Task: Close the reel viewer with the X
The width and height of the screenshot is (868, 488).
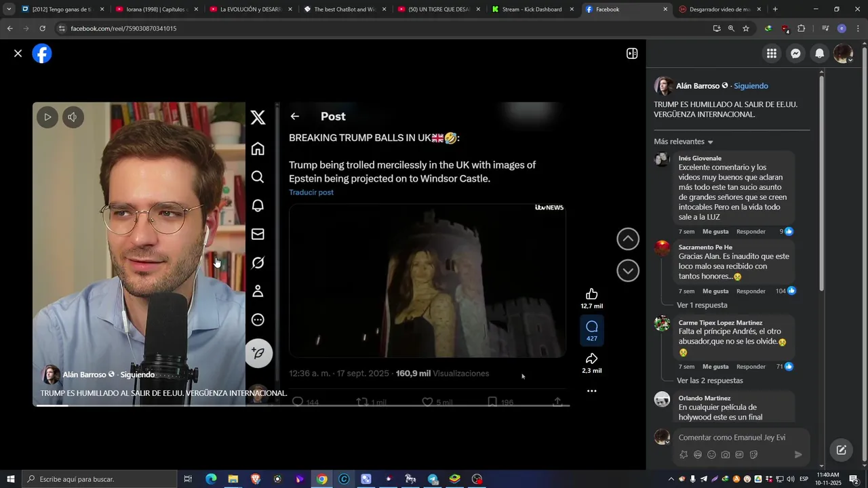Action: pyautogui.click(x=18, y=54)
